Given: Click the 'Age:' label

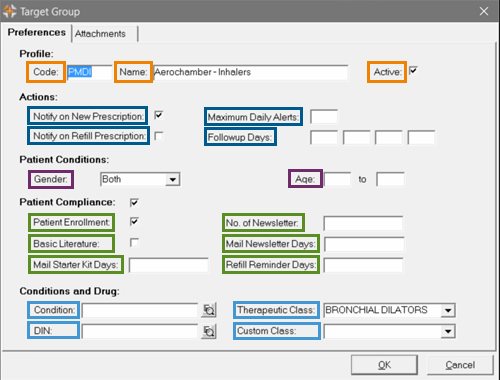Looking at the screenshot, I should click(305, 179).
